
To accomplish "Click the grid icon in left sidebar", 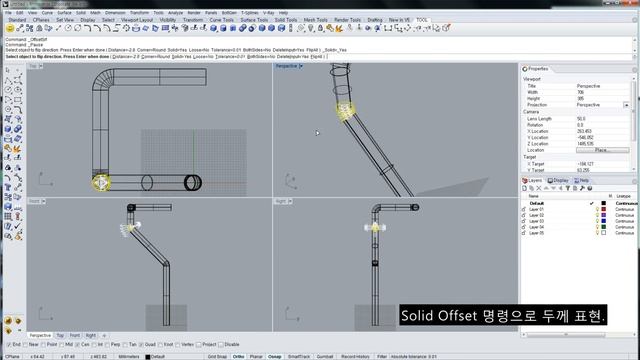I will pyautogui.click(x=8, y=216).
